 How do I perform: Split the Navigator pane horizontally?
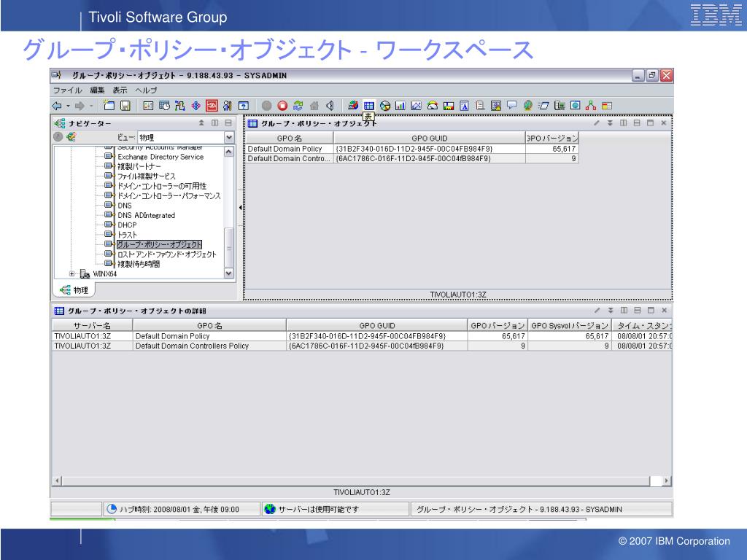pos(228,122)
